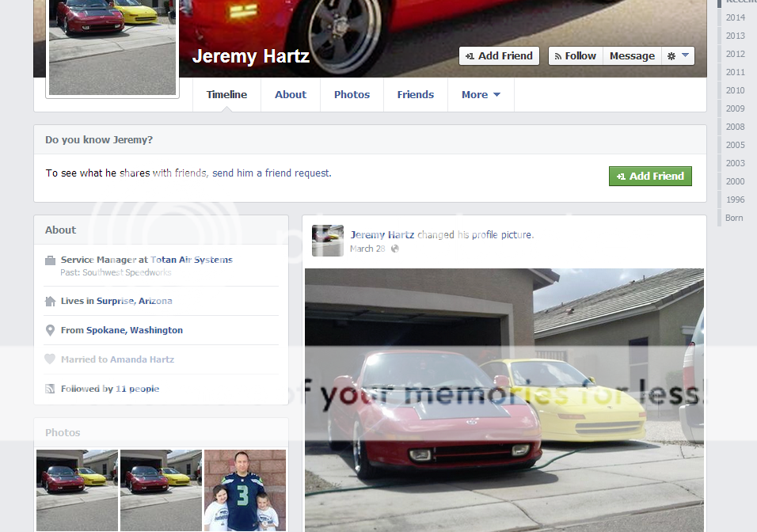This screenshot has height=532, width=757.
Task: Click the gear settings icon beside the Message button
Action: click(x=671, y=55)
